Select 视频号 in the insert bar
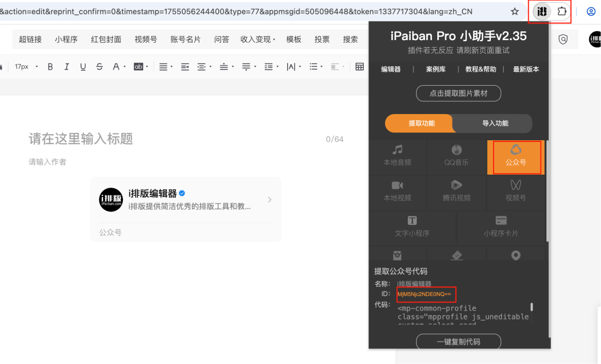601x364 pixels. click(146, 39)
